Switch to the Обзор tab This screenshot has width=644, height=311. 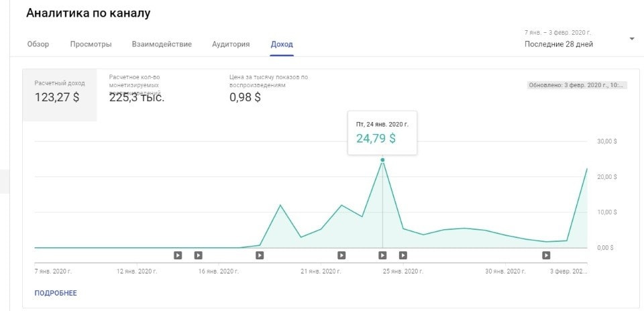(x=38, y=44)
